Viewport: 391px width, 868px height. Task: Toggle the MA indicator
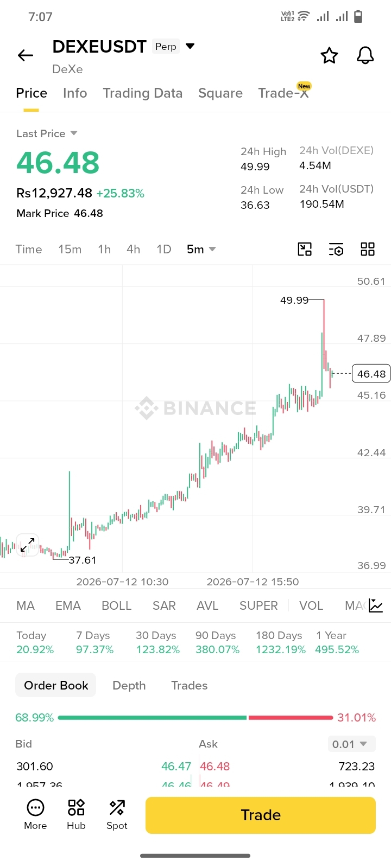(26, 605)
